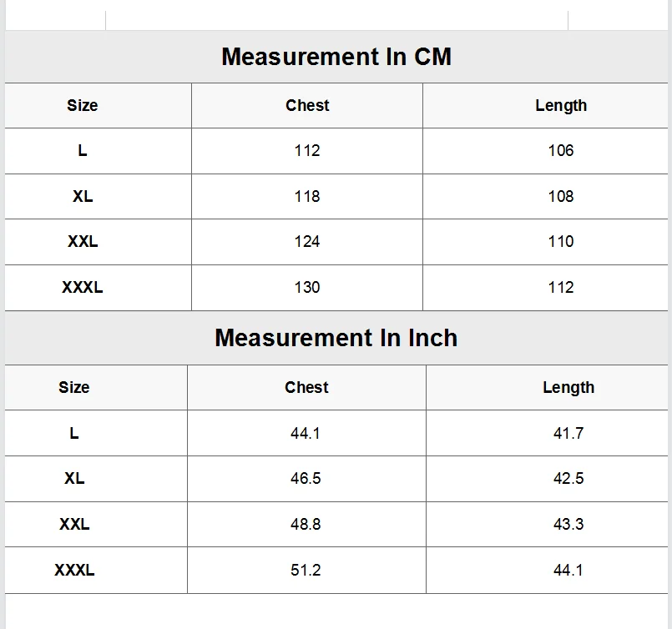This screenshot has height=629, width=672.
Task: Click the length value 42.5
Action: point(568,479)
